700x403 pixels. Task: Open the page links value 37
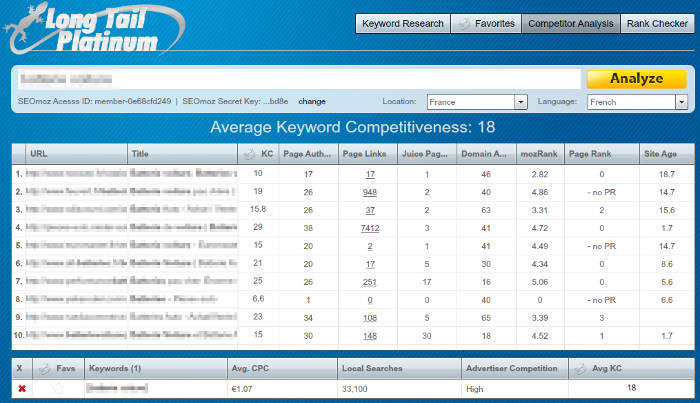pyautogui.click(x=370, y=210)
